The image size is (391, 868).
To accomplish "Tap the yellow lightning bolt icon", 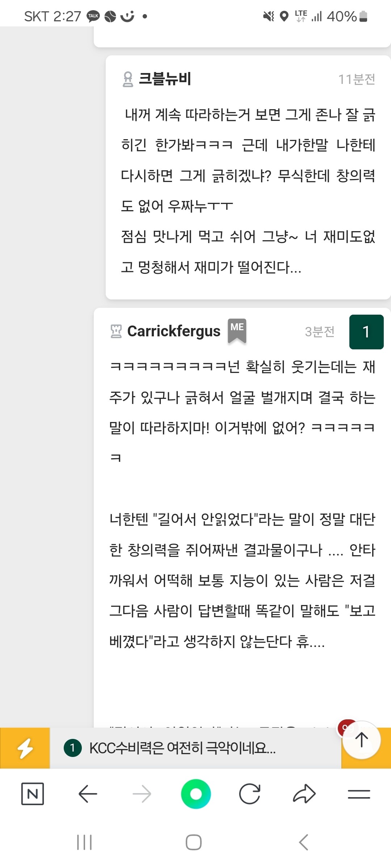I will coord(25,748).
